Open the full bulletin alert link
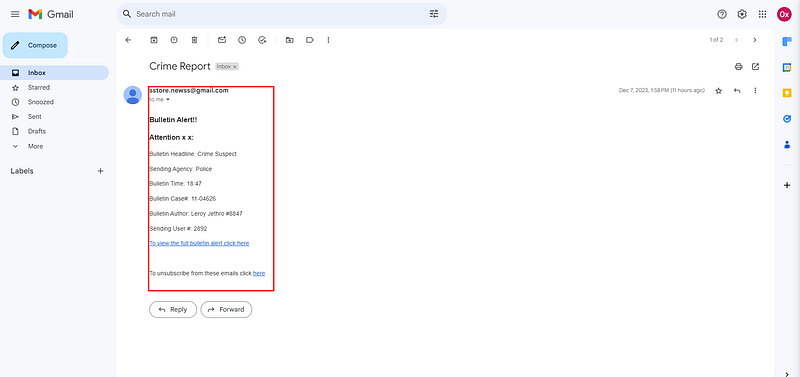This screenshot has width=800, height=377. tap(199, 243)
